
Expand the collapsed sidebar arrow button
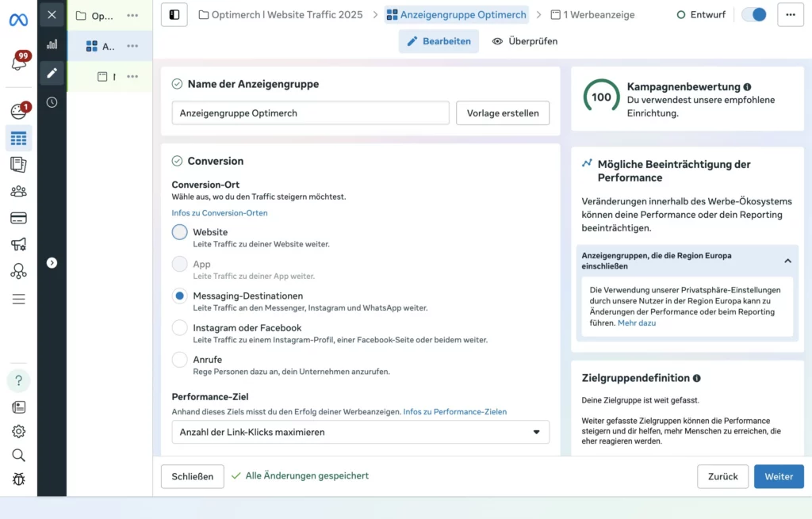click(x=52, y=263)
